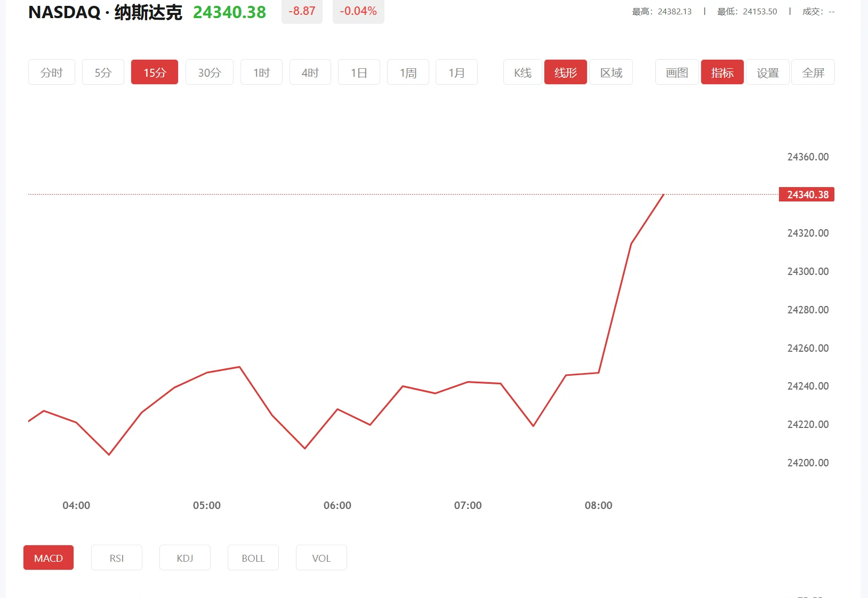868x598 pixels.
Task: Enable 线形 line chart style
Action: pos(565,72)
